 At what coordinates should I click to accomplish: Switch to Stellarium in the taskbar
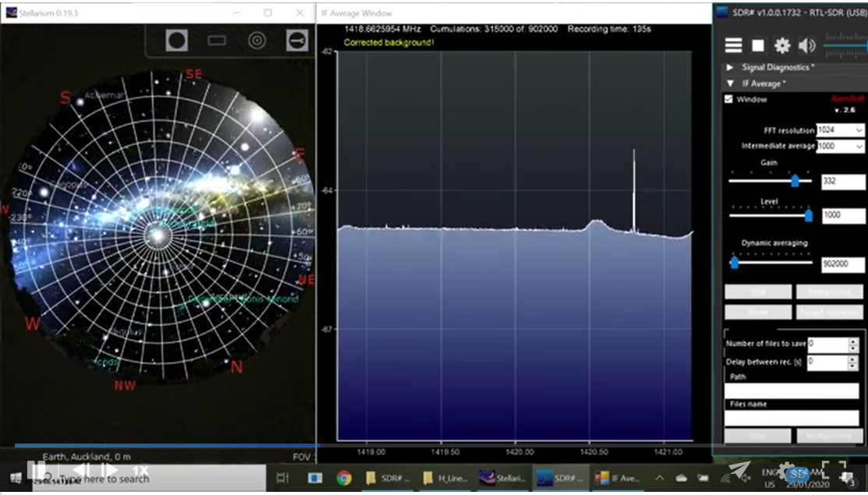click(x=502, y=478)
